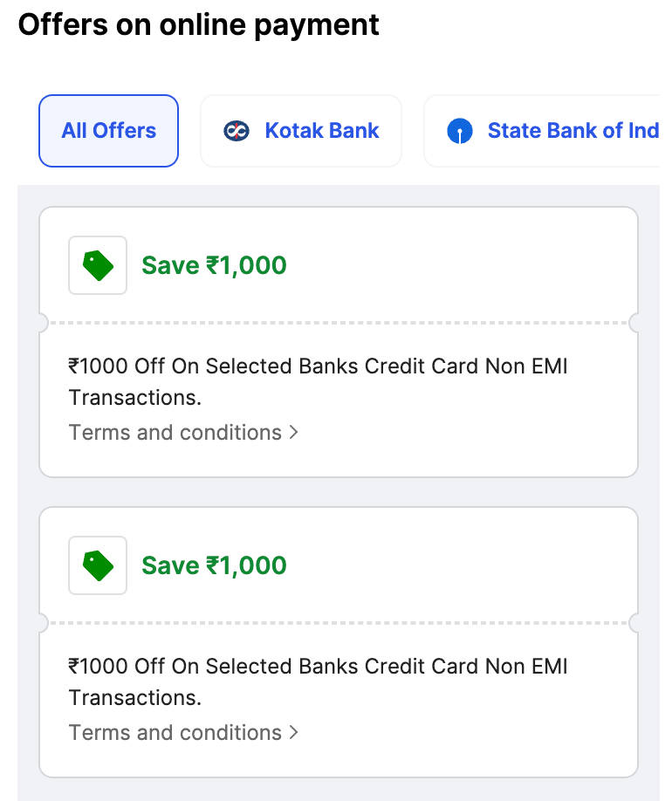
Task: Click the State Bank of India logo
Action: [459, 132]
